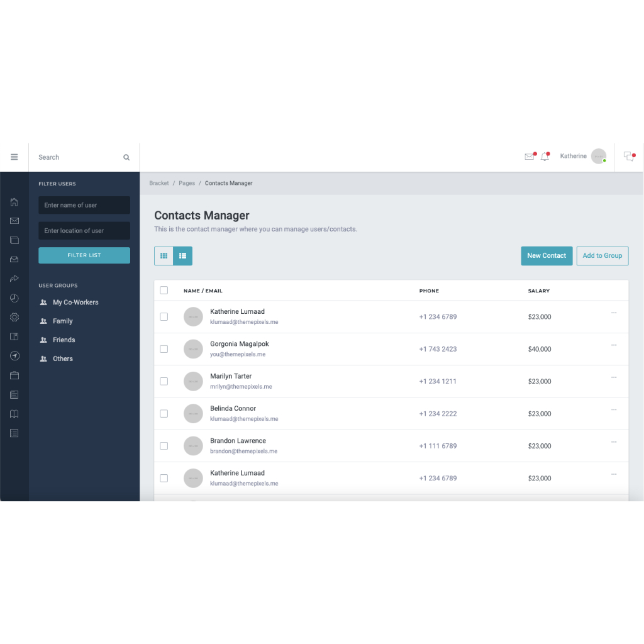The image size is (644, 644).
Task: Open the stacked windows sidebar icon
Action: (x=14, y=240)
